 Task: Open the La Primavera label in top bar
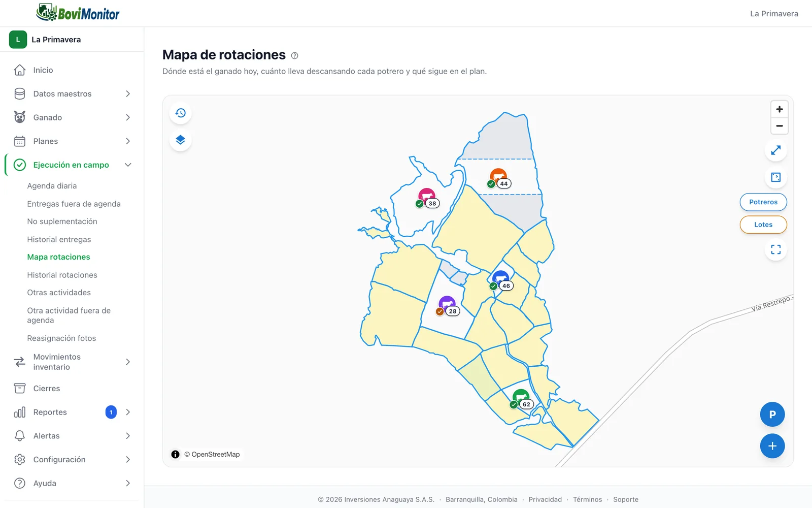(774, 14)
